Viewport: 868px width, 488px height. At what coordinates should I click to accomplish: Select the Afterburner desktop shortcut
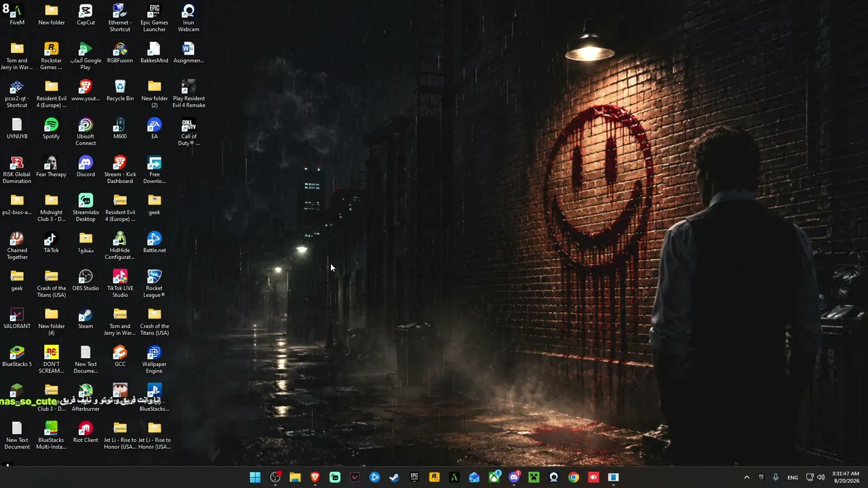[x=85, y=397]
